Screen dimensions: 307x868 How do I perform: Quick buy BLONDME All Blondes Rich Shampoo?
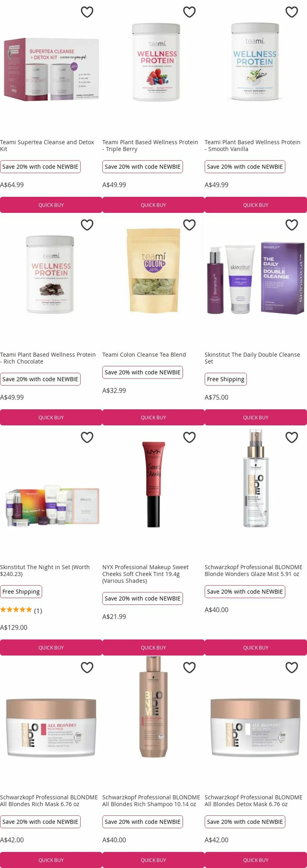pyautogui.click(x=153, y=860)
